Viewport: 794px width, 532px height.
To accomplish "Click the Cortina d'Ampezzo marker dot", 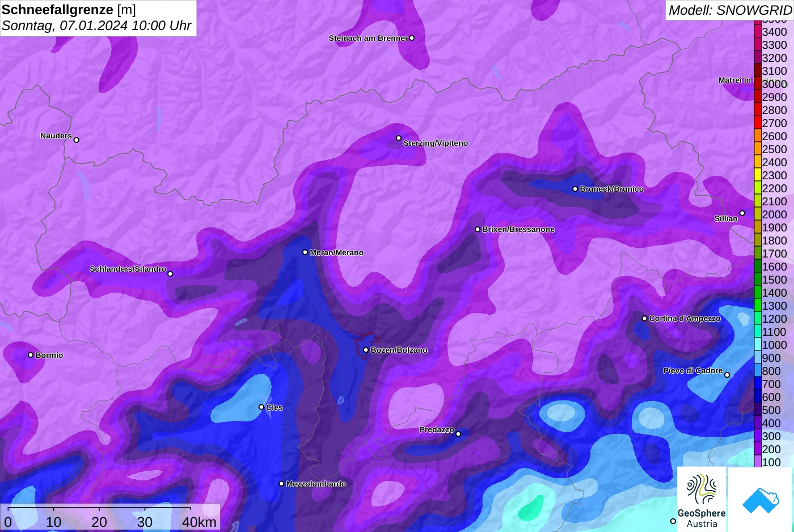I will pos(644,318).
